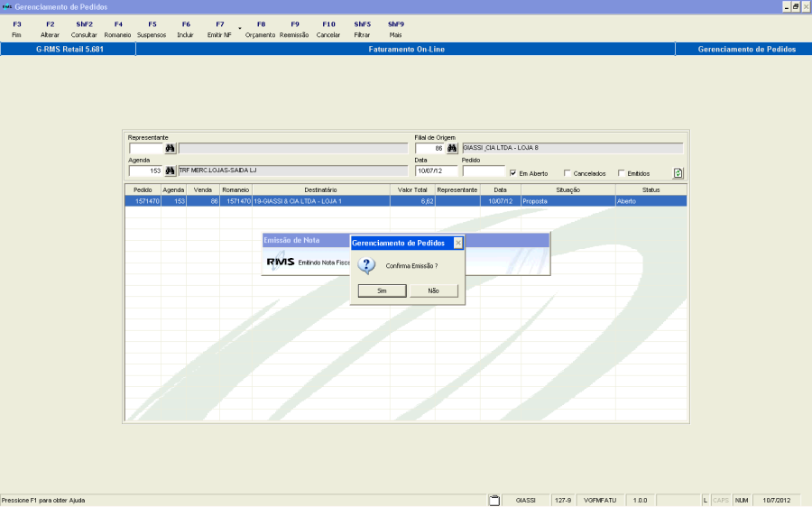
Task: Minimize the Gerenciamento de Pedidos main window
Action: 787,6
